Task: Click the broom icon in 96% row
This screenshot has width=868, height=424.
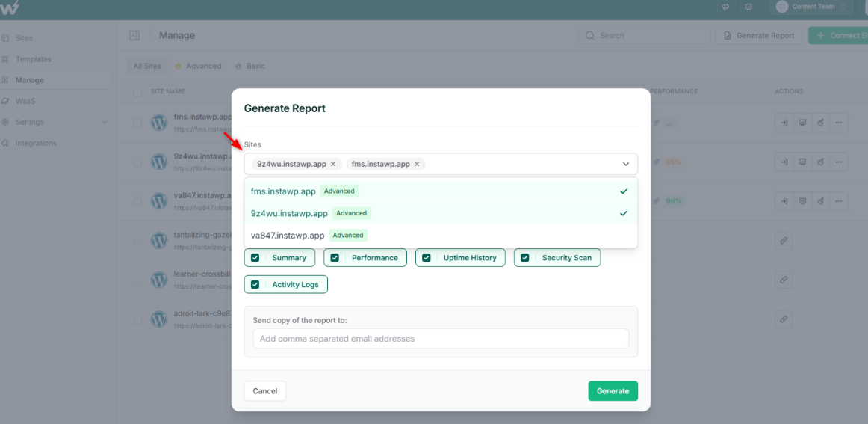Action: pyautogui.click(x=820, y=201)
